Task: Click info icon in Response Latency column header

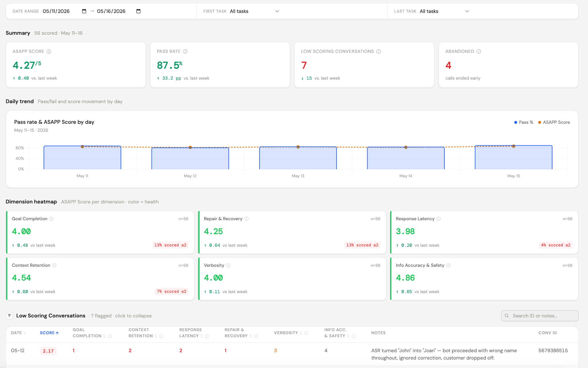Action: (207, 336)
